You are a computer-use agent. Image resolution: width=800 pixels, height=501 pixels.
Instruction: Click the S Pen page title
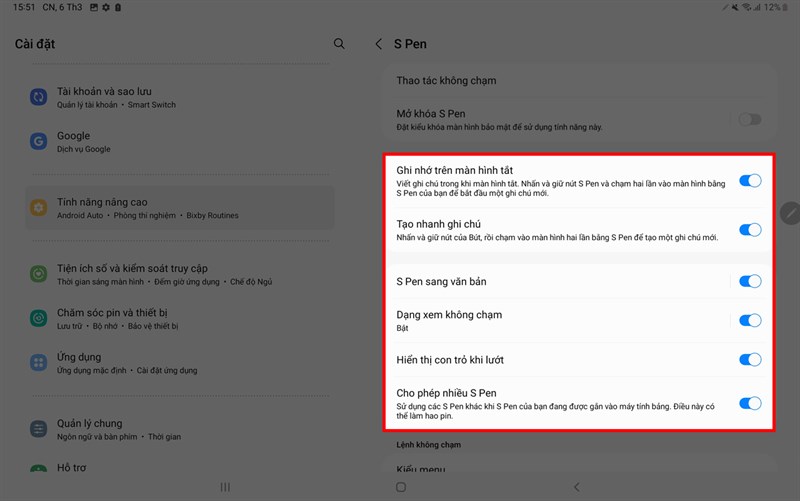[x=410, y=44]
